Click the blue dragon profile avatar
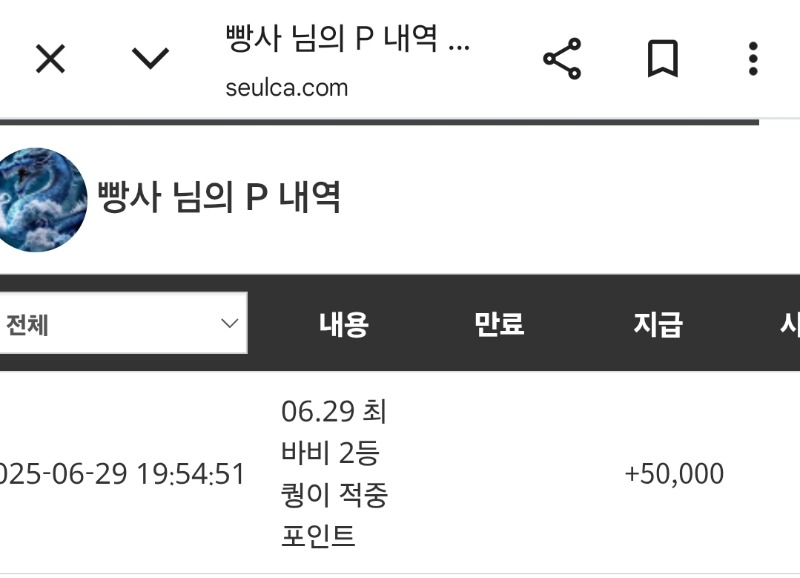 click(x=43, y=199)
